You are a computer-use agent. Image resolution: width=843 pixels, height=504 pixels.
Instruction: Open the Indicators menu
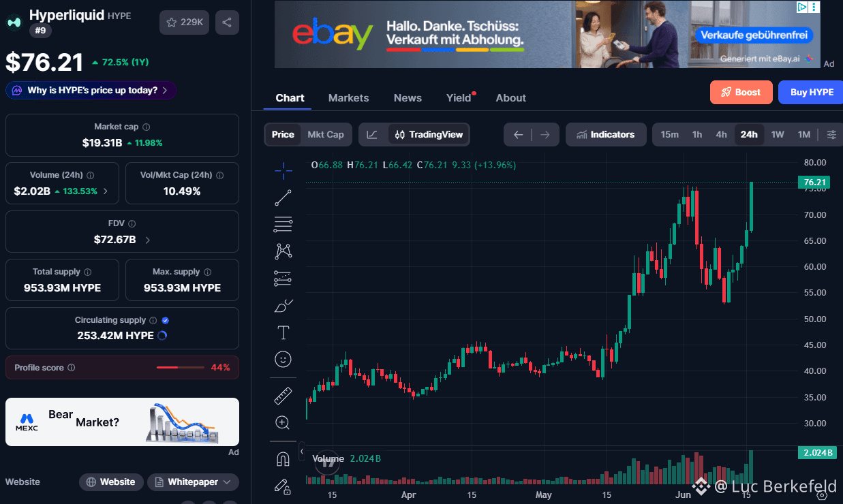(x=605, y=134)
